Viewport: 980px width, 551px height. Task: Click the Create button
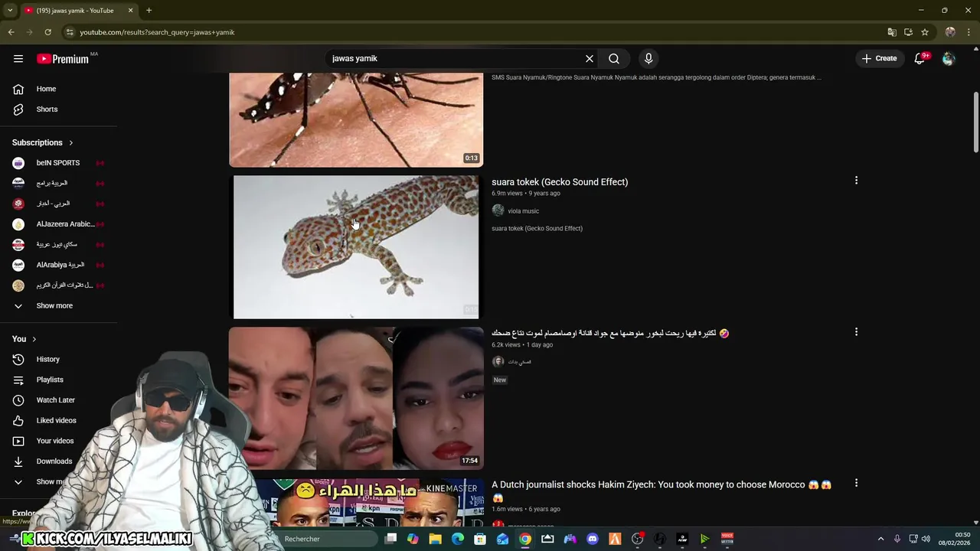click(879, 58)
